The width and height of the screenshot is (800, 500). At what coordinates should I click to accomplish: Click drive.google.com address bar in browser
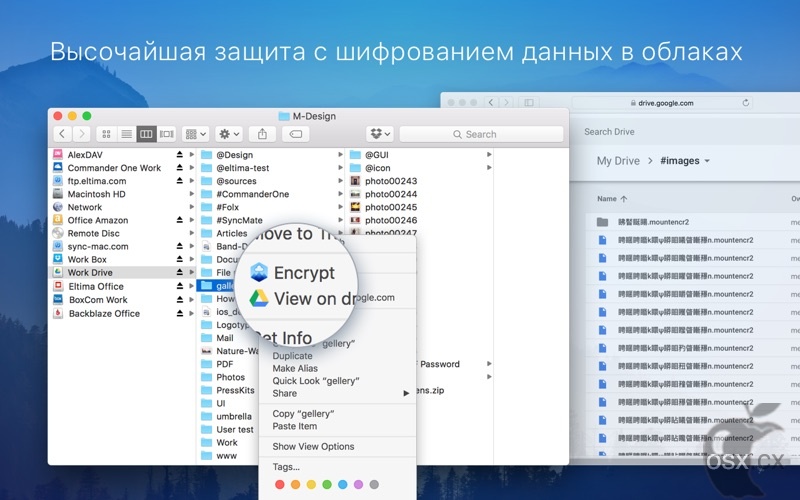point(662,103)
